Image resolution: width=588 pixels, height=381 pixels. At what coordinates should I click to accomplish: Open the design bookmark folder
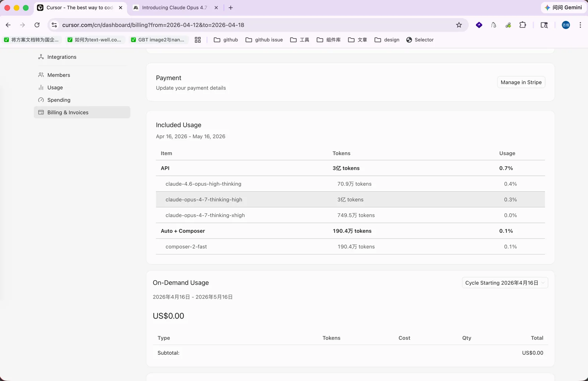click(x=387, y=40)
